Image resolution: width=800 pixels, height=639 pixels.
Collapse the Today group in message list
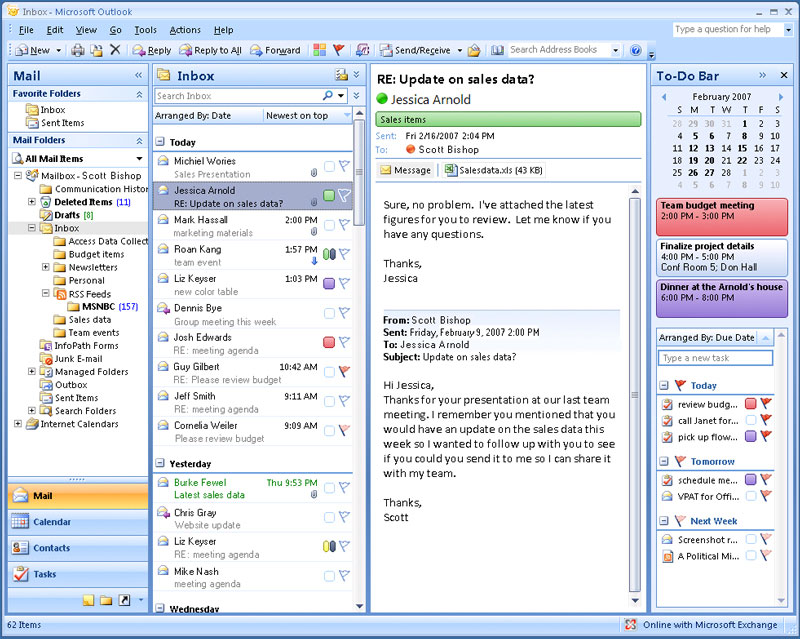coord(161,142)
